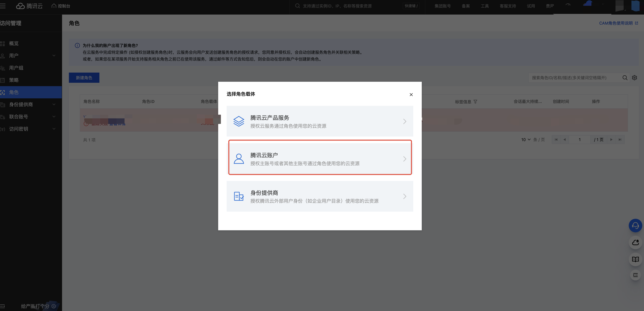This screenshot has width=644, height=311.
Task: Open 试用 in top navigation
Action: coord(531,6)
